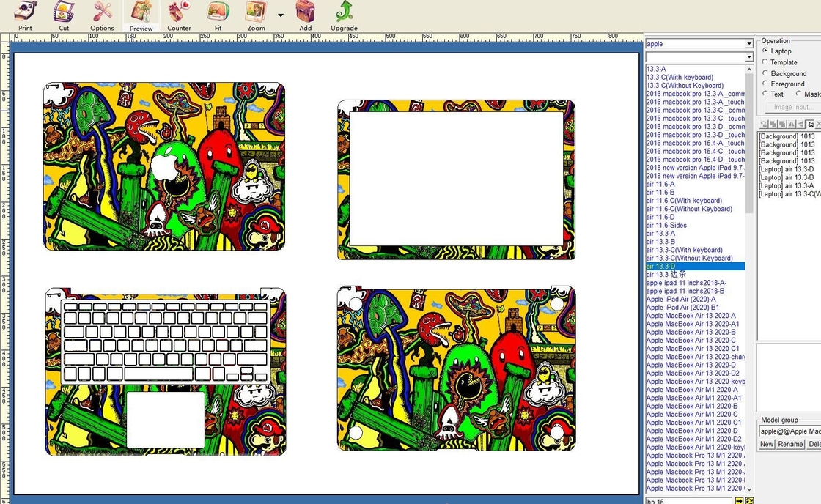Select the first [Background] 1013 layer entry

tap(787, 136)
